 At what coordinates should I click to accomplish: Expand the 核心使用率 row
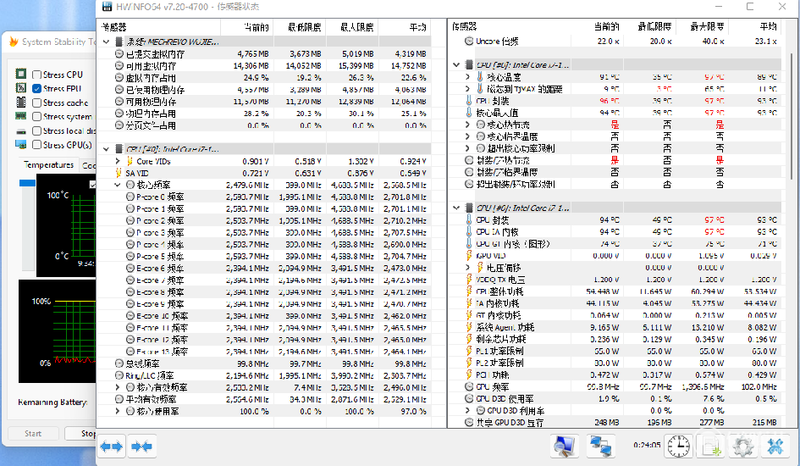[x=117, y=411]
